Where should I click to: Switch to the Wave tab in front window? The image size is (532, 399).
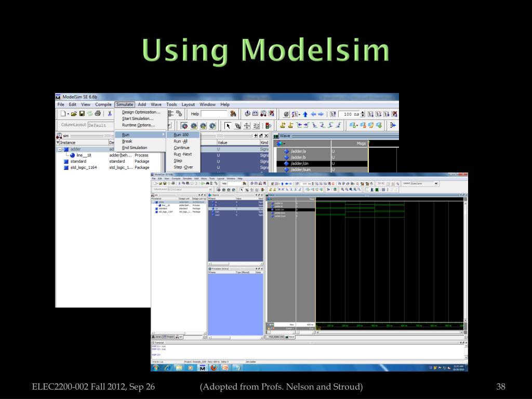click(x=290, y=337)
